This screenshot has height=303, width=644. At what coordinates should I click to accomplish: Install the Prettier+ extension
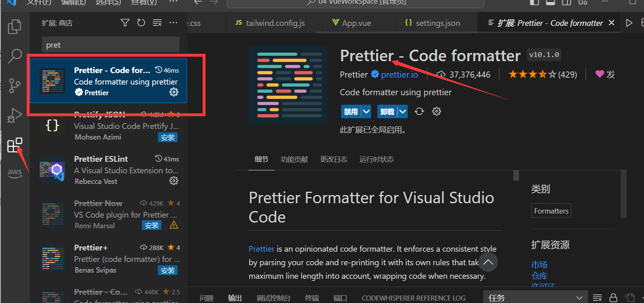point(168,270)
